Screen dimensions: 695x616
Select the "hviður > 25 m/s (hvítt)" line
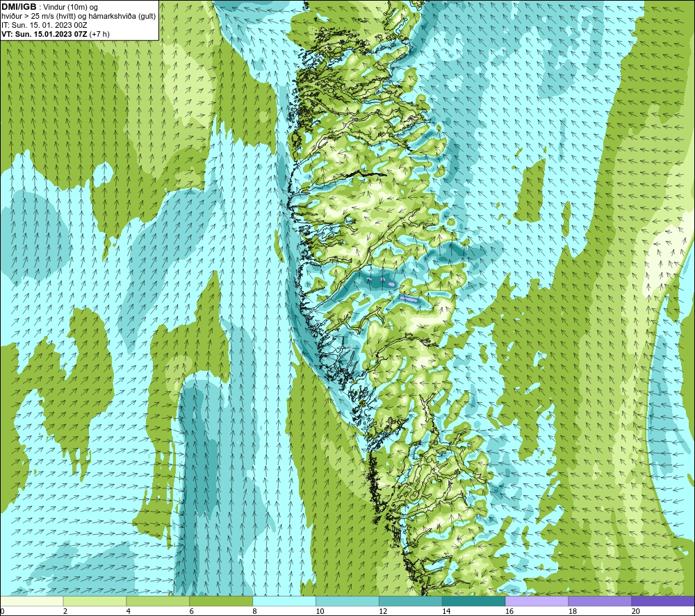click(x=38, y=17)
